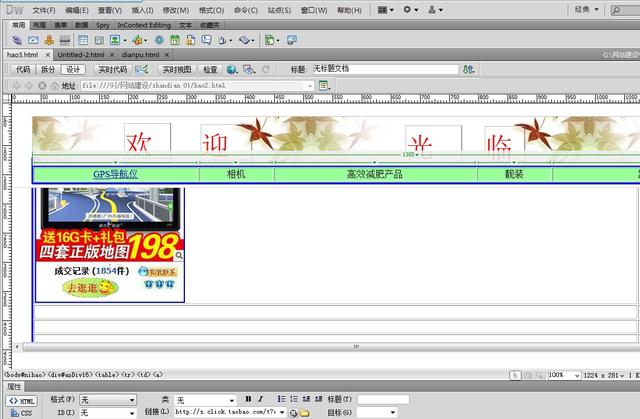The height and width of the screenshot is (419, 640).
Task: Switch to 代码 code view
Action: click(x=23, y=70)
